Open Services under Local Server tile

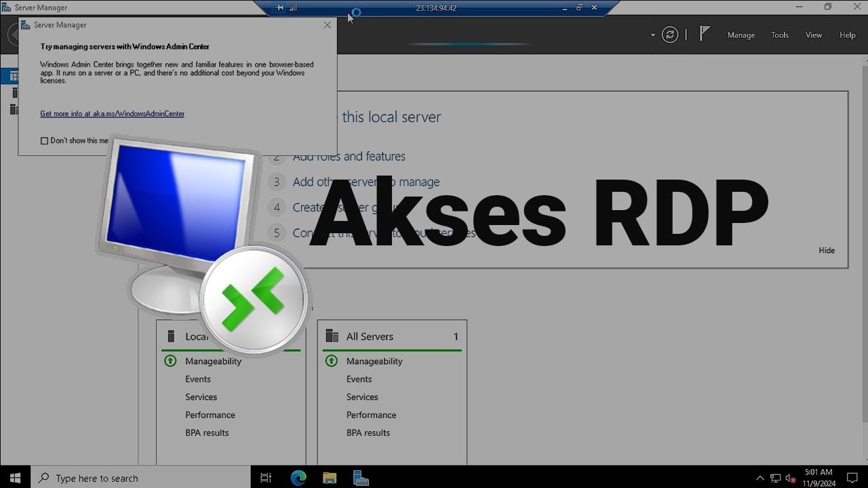click(x=201, y=397)
